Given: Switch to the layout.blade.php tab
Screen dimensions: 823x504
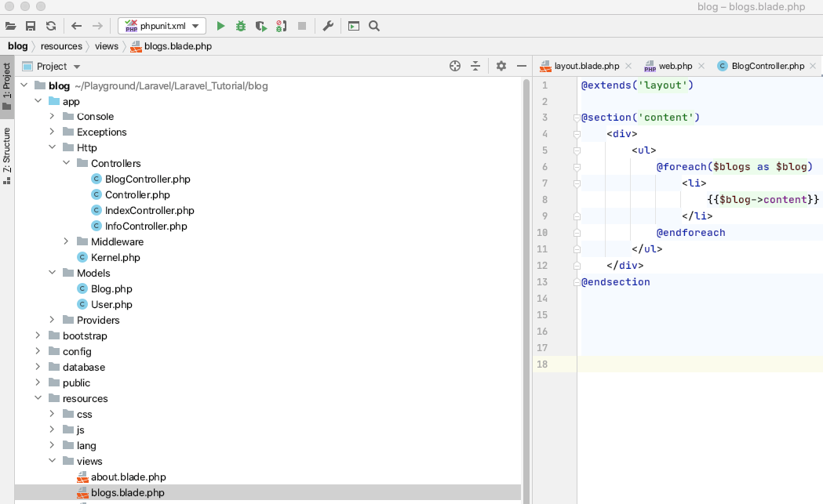Looking at the screenshot, I should pyautogui.click(x=586, y=66).
